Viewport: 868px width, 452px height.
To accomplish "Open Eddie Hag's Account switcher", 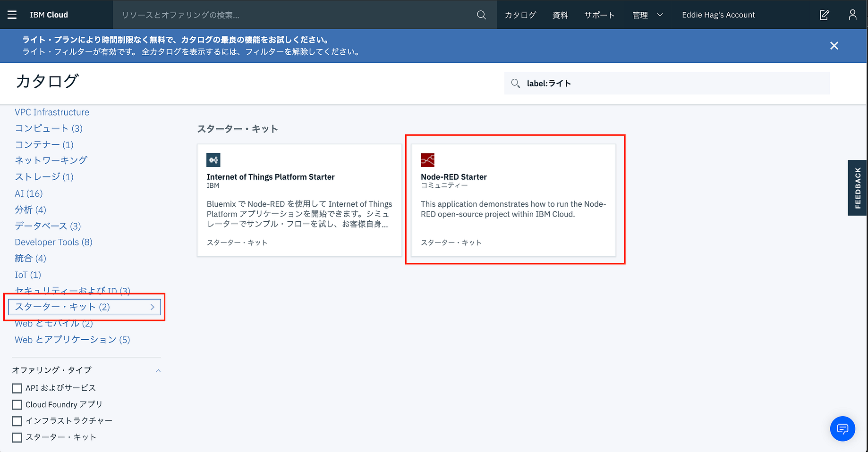I will tap(718, 15).
